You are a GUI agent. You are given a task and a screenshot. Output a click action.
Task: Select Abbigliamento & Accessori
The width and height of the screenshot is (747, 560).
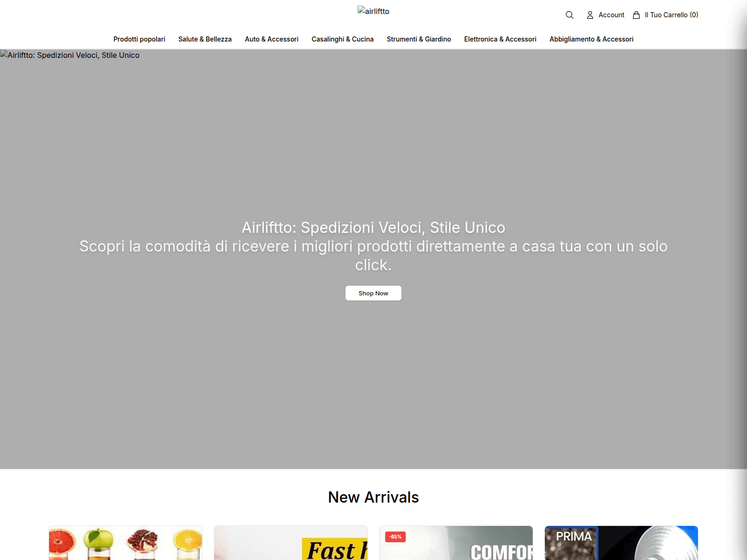pyautogui.click(x=592, y=39)
